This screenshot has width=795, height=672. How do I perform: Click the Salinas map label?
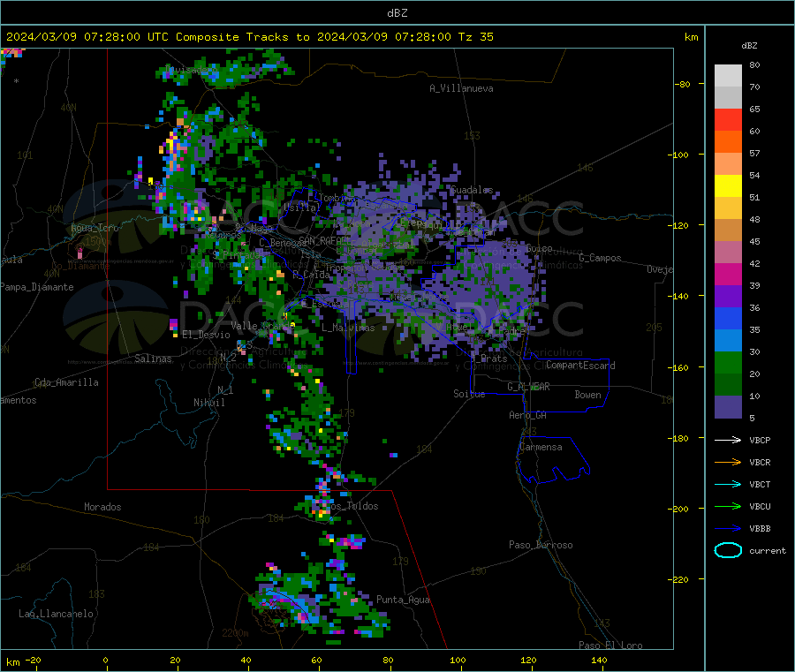coord(153,359)
